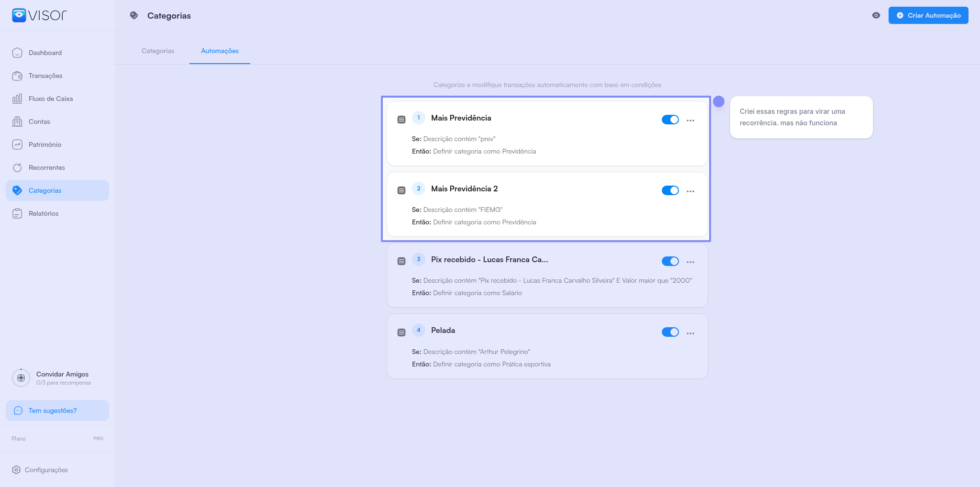The width and height of the screenshot is (980, 487).
Task: Expand more options for Pelada rule
Action: pos(690,333)
